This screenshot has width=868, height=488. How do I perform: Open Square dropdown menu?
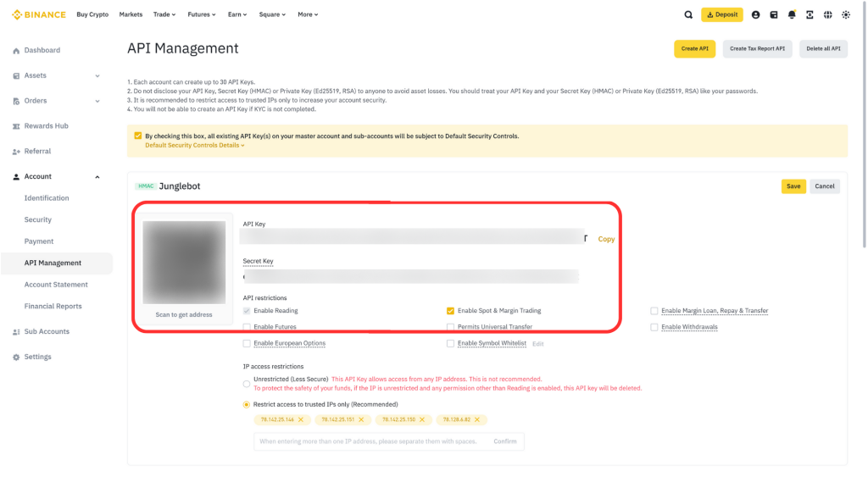pyautogui.click(x=272, y=15)
